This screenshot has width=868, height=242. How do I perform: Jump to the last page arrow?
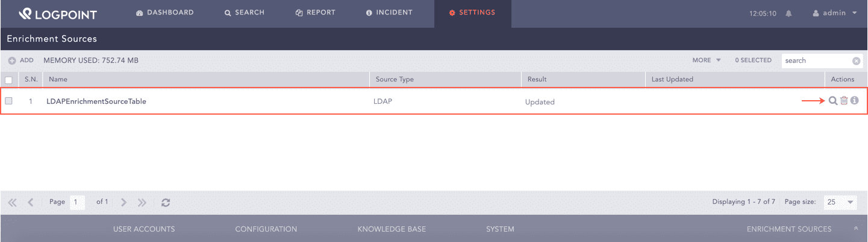(142, 203)
